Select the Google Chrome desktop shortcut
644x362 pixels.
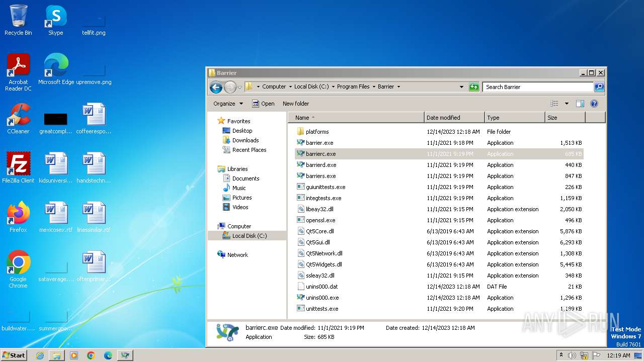tap(18, 269)
